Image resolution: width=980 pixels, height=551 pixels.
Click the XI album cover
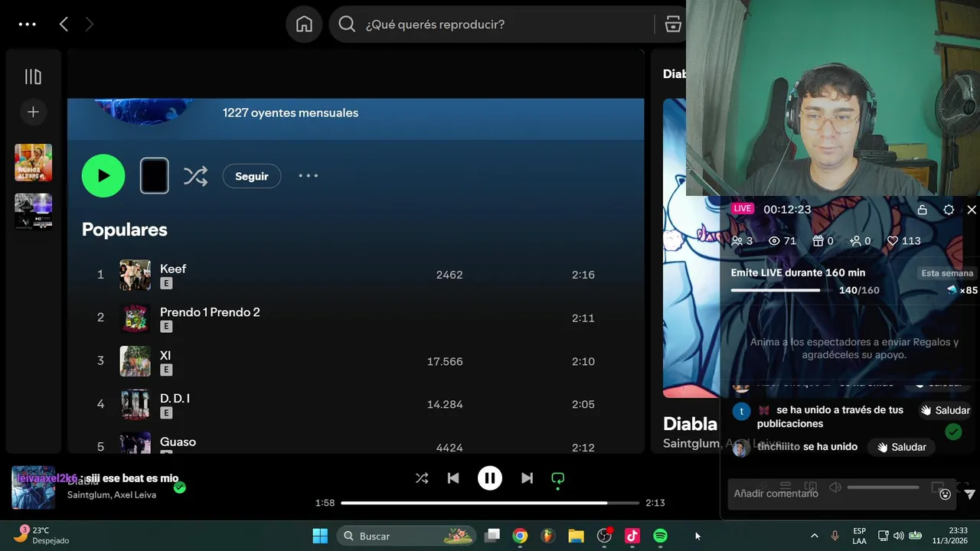pos(135,361)
